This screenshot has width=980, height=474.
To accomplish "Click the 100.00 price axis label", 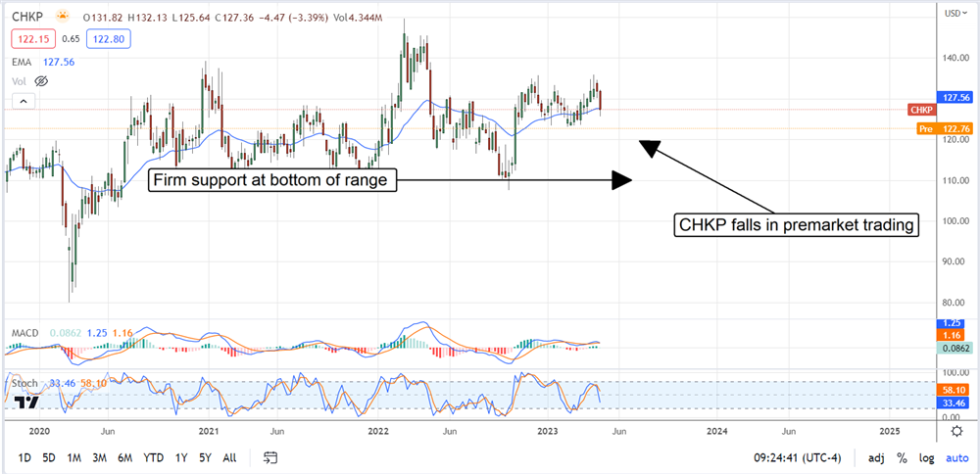I will (x=956, y=221).
